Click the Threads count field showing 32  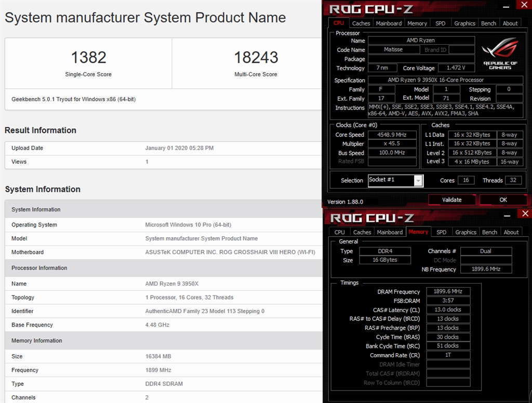(513, 180)
